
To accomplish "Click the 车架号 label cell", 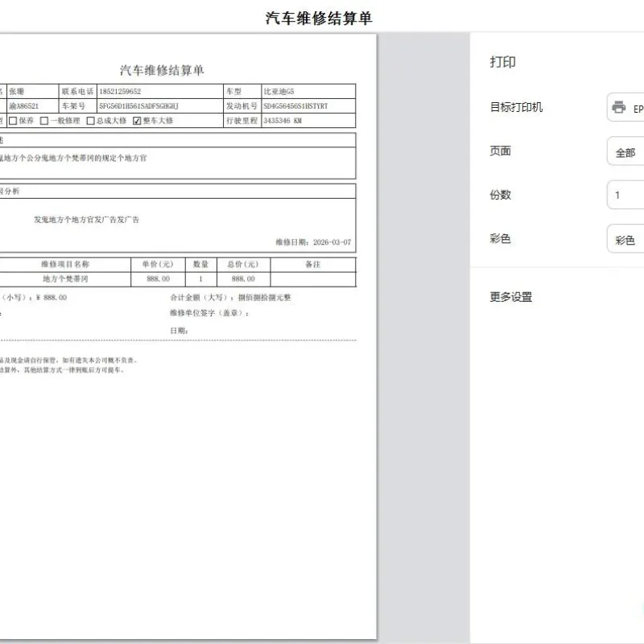I will pyautogui.click(x=73, y=106).
